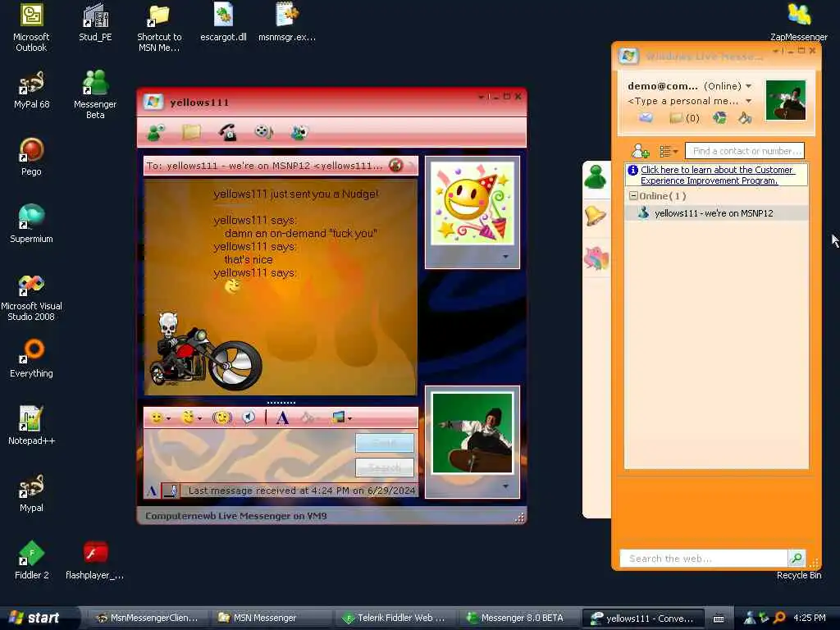Open activities and games in conversation toolbar

(299, 132)
